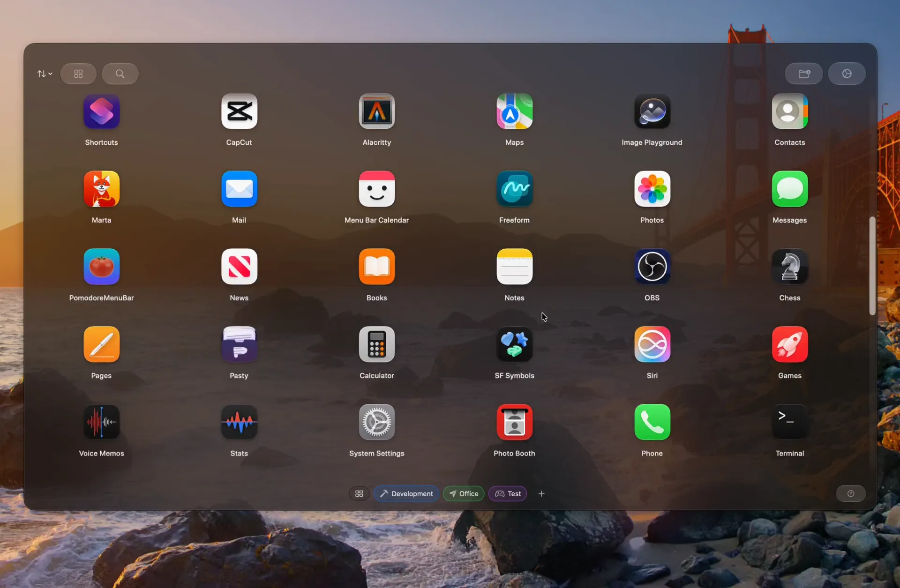Open the Notes app
900x588 pixels.
(514, 267)
